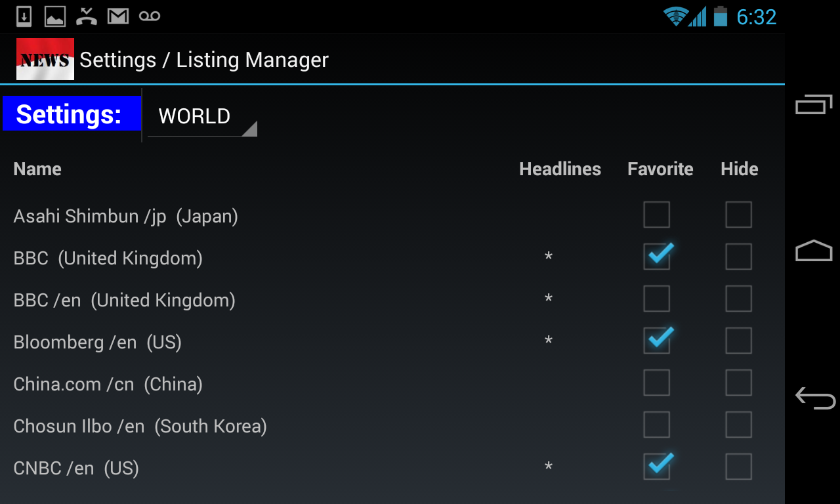840x504 pixels.
Task: Mark Asahi Shimbun as favorite
Action: 657,215
